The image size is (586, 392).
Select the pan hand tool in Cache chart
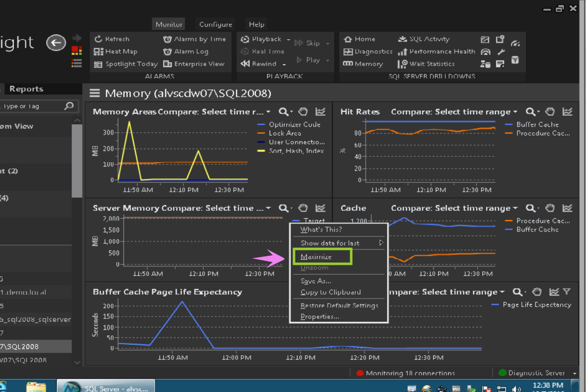click(550, 208)
